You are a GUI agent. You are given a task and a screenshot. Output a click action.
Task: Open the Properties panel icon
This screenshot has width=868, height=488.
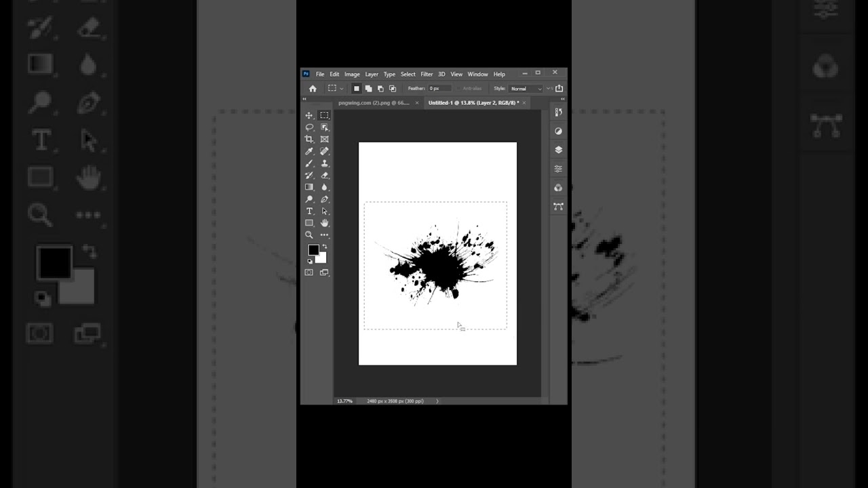click(558, 169)
